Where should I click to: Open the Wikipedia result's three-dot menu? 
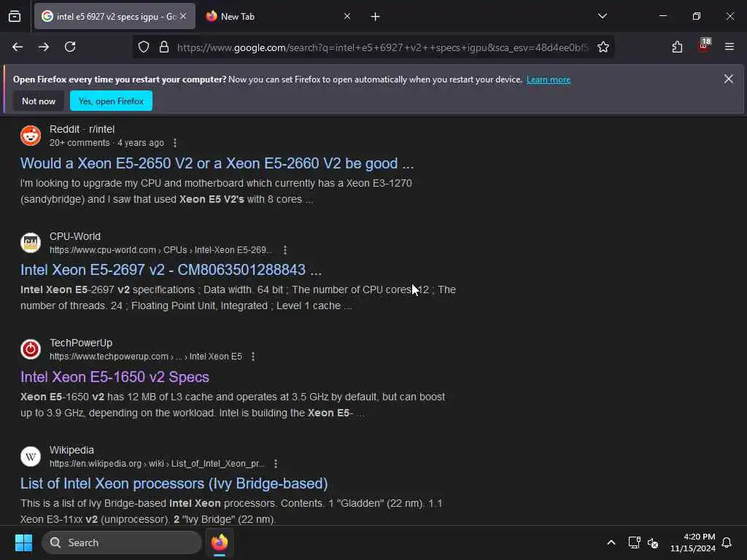coord(275,464)
